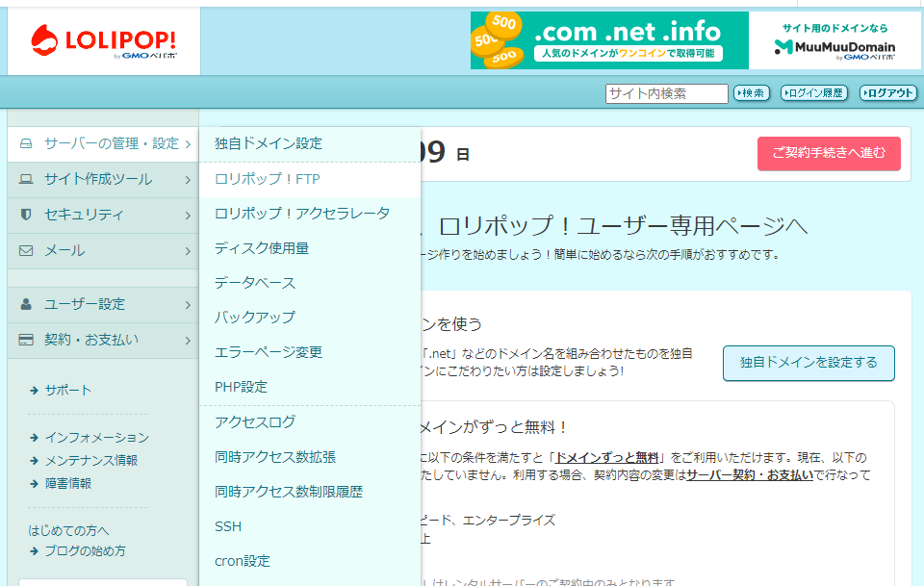Expand the サイト作成ツール chevron

coord(188,180)
